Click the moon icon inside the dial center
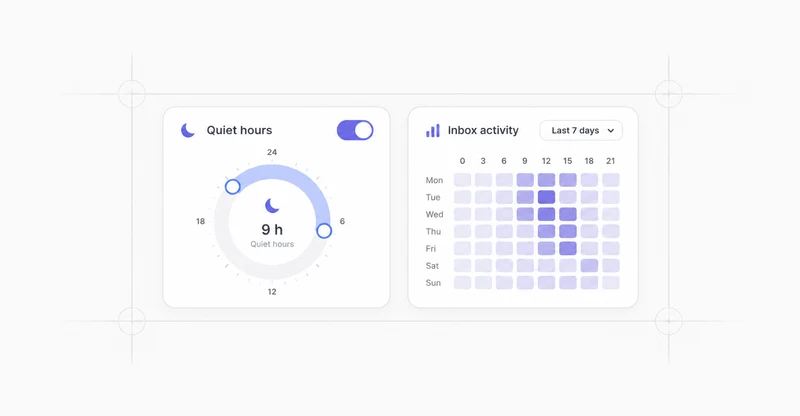The width and height of the screenshot is (800, 416). click(272, 206)
